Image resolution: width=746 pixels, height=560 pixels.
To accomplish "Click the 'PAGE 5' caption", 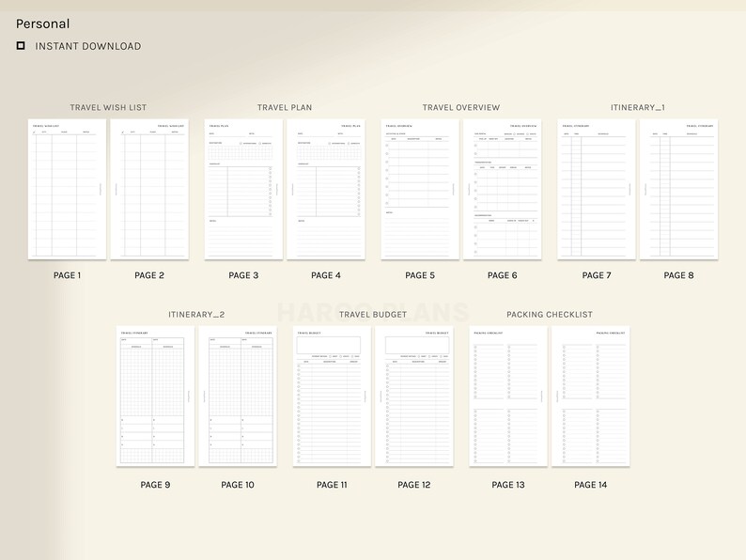I will pyautogui.click(x=420, y=275).
